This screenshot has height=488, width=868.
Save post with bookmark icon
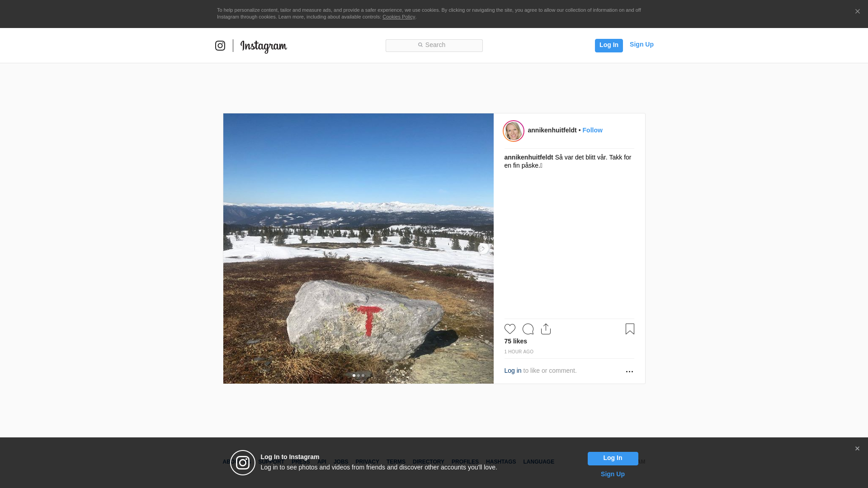point(630,329)
